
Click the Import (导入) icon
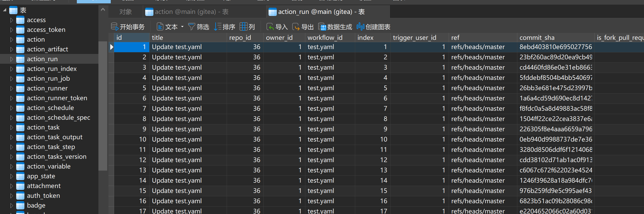pos(270,26)
